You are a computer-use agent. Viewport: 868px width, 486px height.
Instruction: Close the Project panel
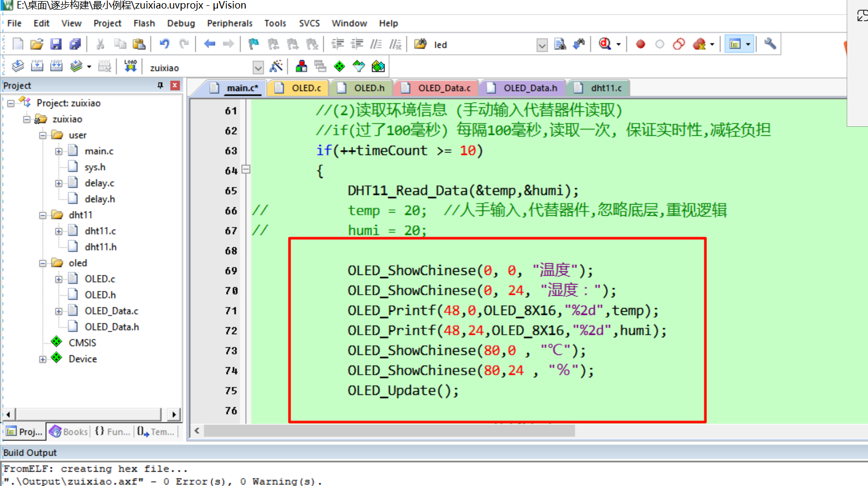tap(175, 85)
